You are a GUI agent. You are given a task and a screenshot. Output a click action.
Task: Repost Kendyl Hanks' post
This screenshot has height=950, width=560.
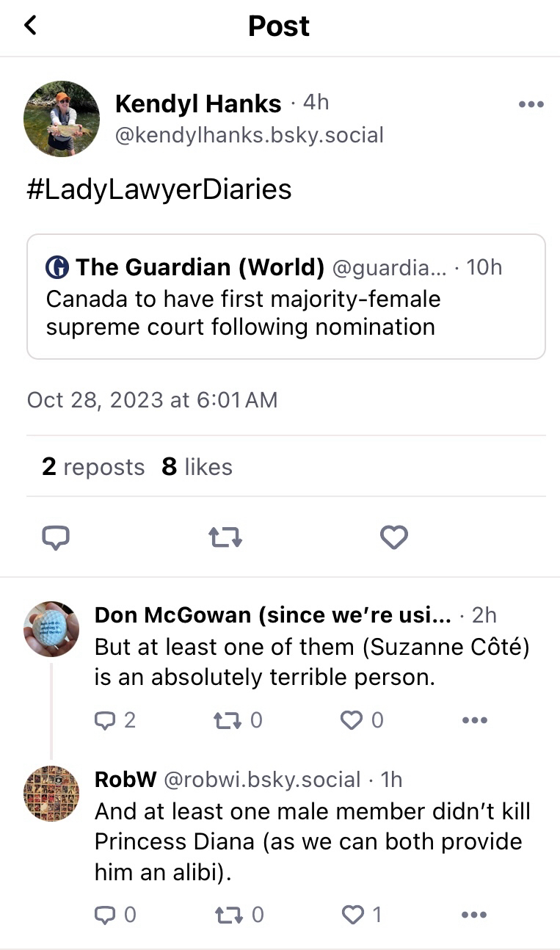[225, 538]
